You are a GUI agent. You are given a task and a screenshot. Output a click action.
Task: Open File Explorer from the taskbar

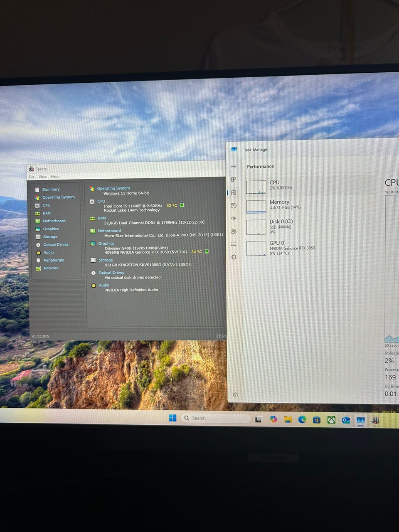point(288,419)
